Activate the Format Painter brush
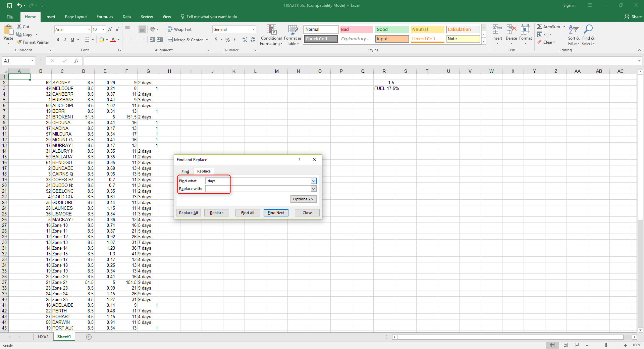This screenshot has width=644, height=349. [33, 42]
